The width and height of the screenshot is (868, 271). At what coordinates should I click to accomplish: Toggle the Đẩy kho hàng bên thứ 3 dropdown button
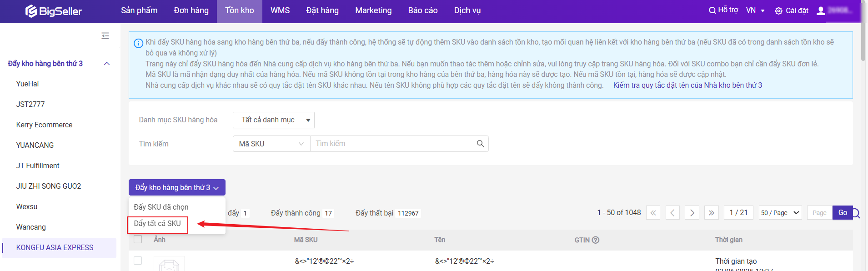coord(177,187)
